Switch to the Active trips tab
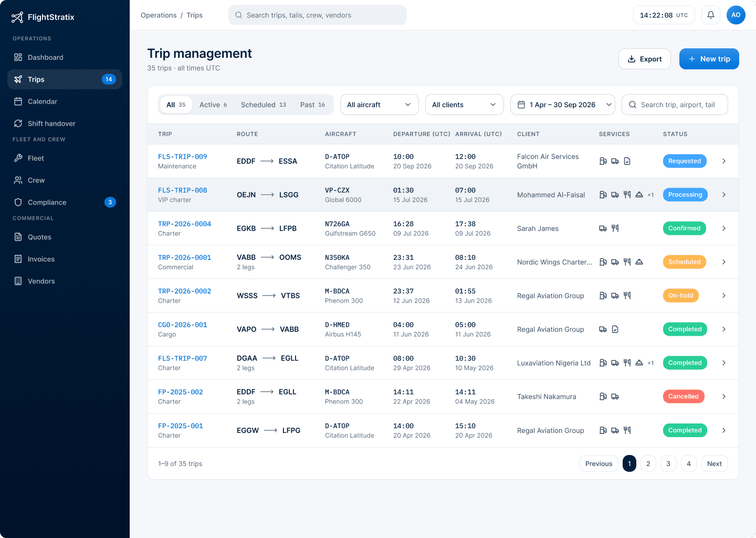Viewport: 756px width, 538px height. click(213, 105)
